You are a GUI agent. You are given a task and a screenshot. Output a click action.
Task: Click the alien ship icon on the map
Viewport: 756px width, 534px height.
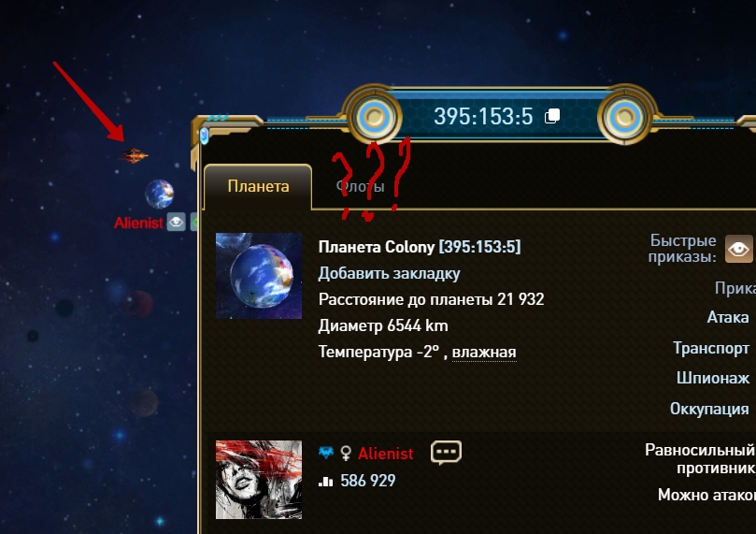coord(133,155)
